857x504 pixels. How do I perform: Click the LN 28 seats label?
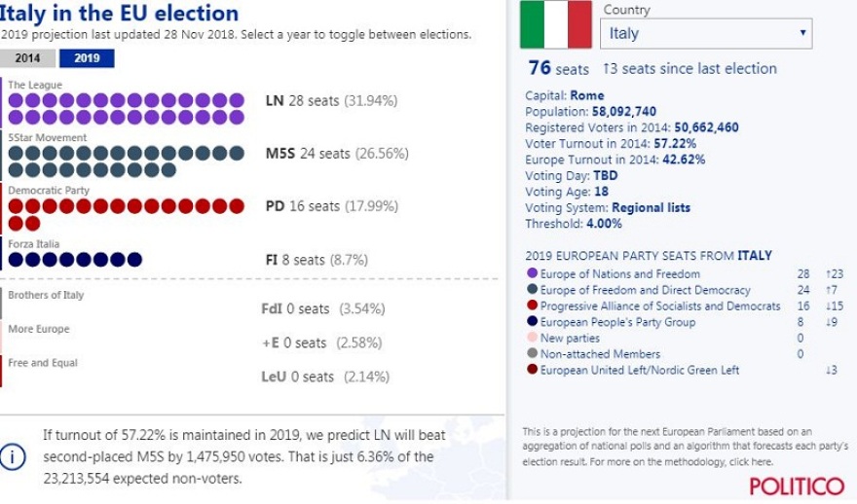[331, 101]
